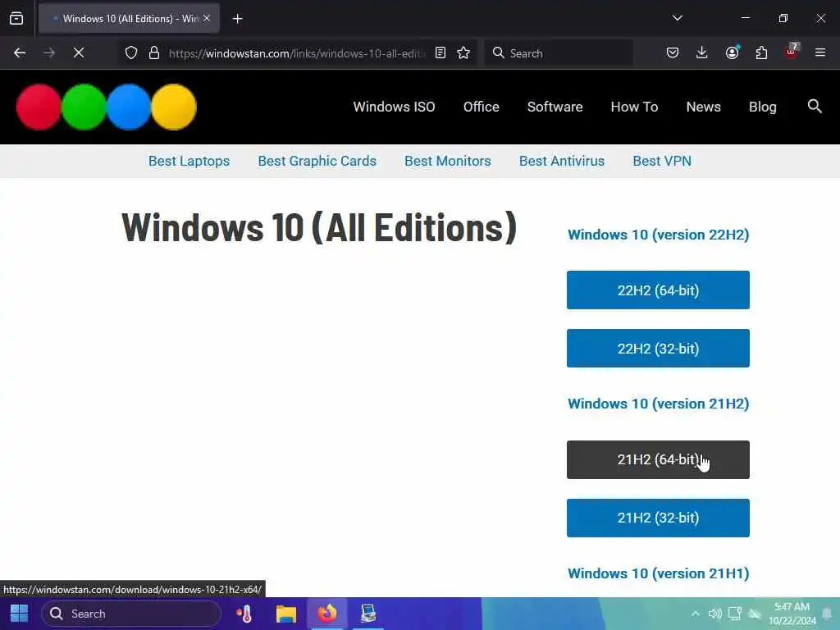Open the Firefox account menu
Image resolution: width=840 pixels, height=630 pixels.
pos(732,52)
